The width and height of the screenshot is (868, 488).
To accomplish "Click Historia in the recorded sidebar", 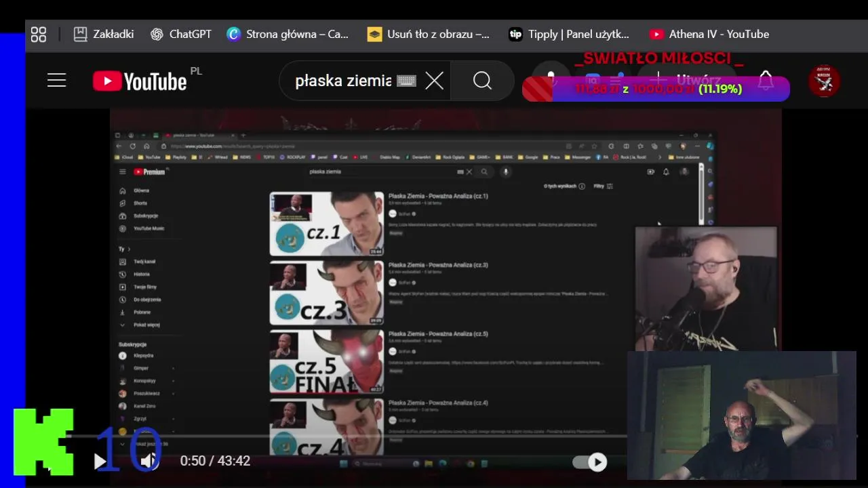I will [141, 274].
